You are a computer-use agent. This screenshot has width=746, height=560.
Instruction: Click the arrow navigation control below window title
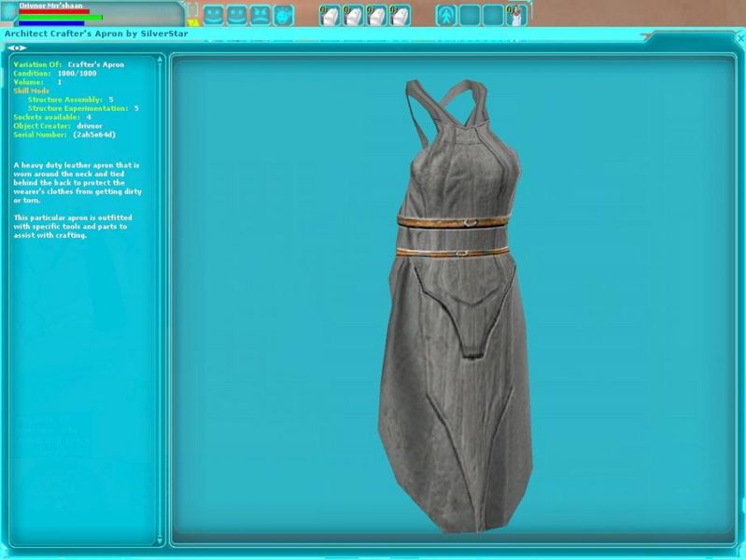pyautogui.click(x=17, y=47)
